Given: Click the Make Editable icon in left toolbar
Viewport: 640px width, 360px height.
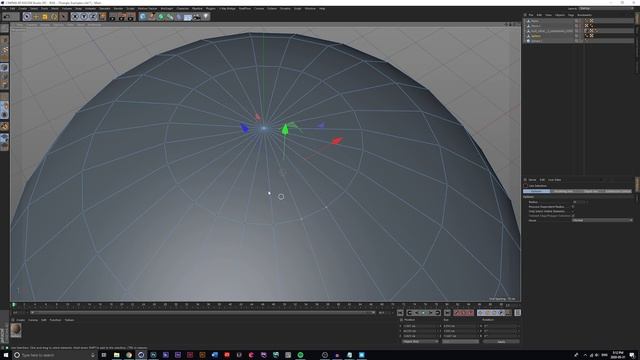Looking at the screenshot, I should (x=4, y=28).
